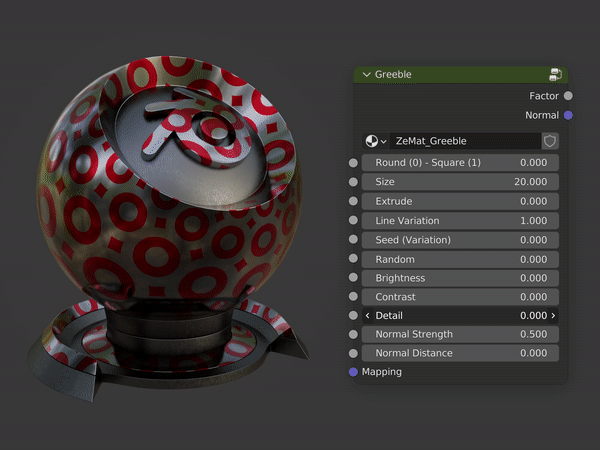Click the Extrude input socket
Image resolution: width=600 pixels, height=450 pixels.
[x=353, y=201]
